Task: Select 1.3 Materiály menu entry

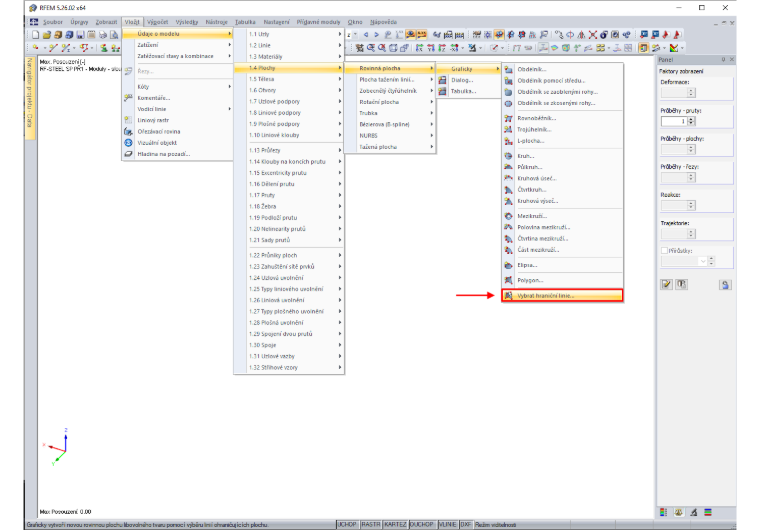Action: tap(289, 56)
